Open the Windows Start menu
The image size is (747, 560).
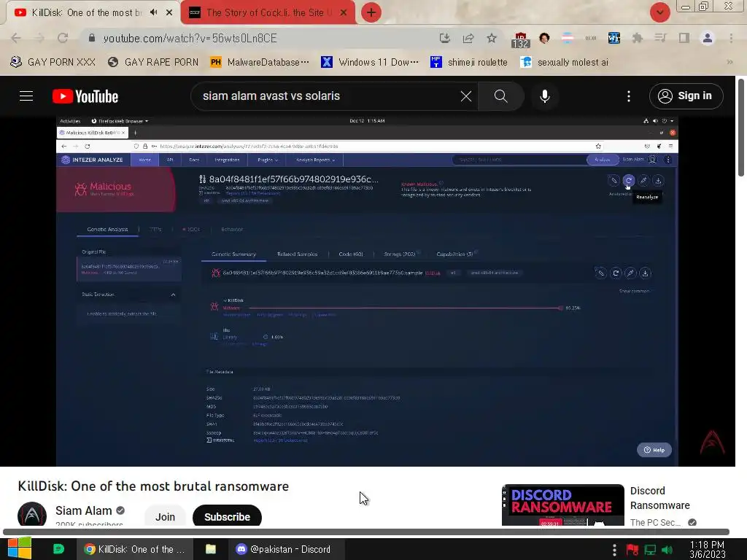tap(19, 548)
